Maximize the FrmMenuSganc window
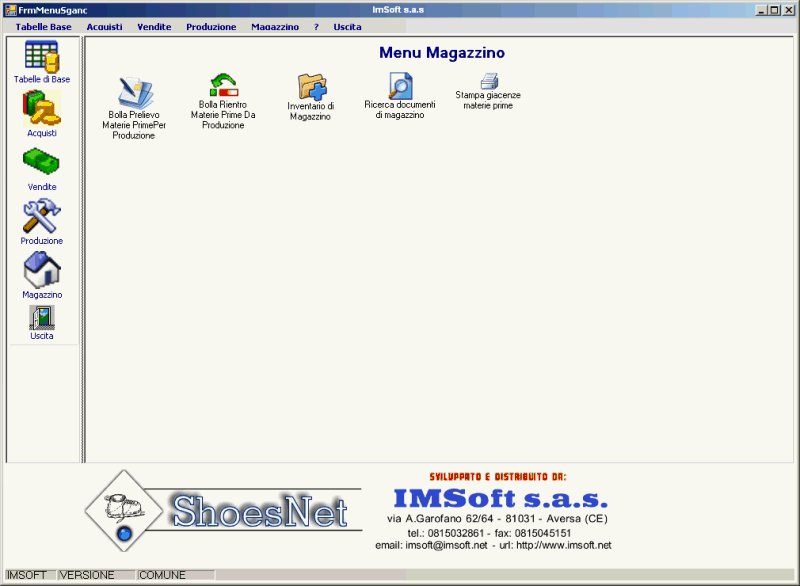 pos(775,10)
